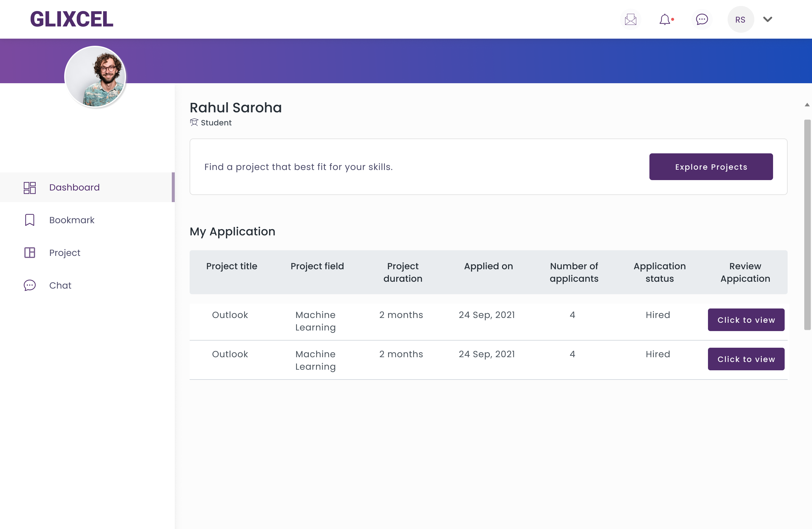The height and width of the screenshot is (529, 812).
Task: Click the RS user avatar
Action: click(x=740, y=19)
